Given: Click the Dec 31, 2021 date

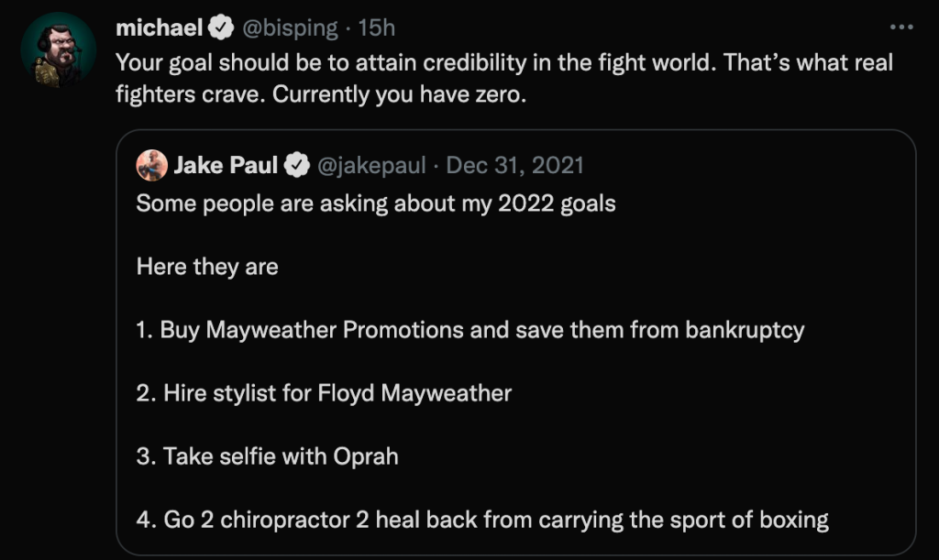Looking at the screenshot, I should pos(514,166).
